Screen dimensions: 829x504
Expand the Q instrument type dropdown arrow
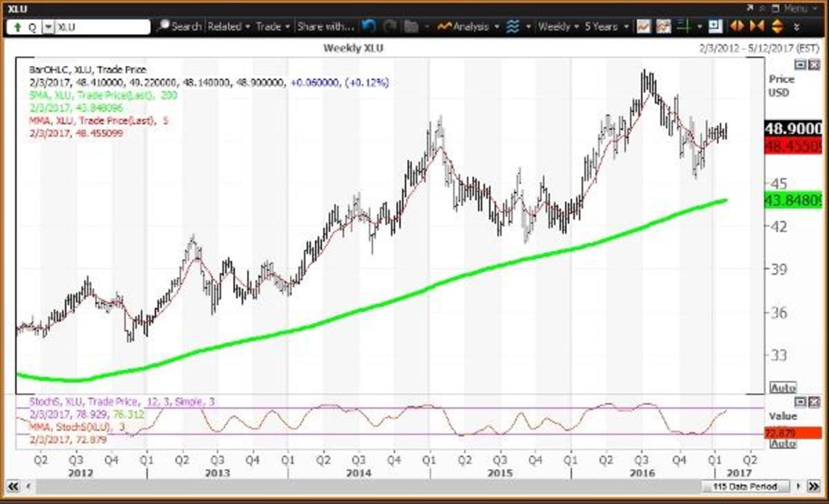[48, 28]
